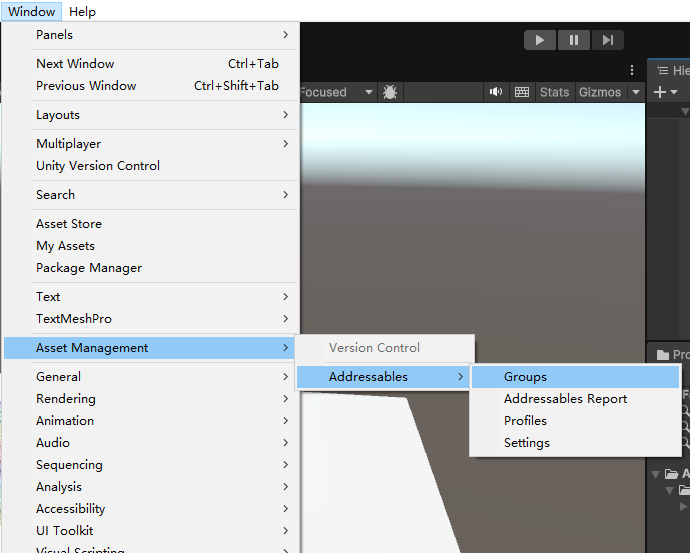Open the Asset Store entry
This screenshot has height=553, width=690.
pos(150,224)
